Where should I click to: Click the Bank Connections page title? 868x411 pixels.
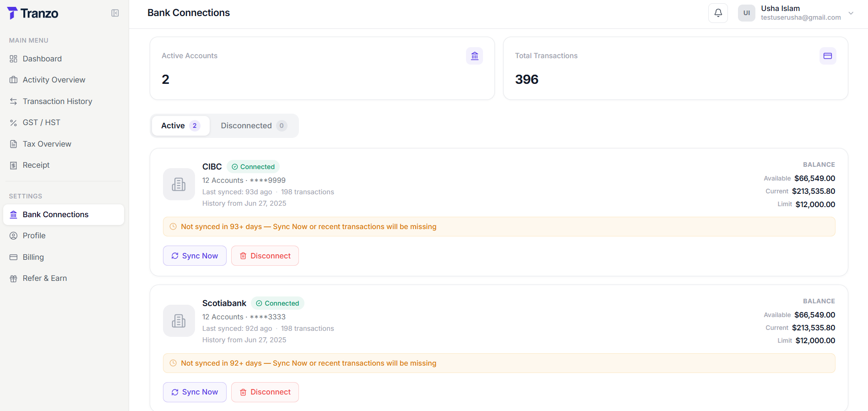189,13
